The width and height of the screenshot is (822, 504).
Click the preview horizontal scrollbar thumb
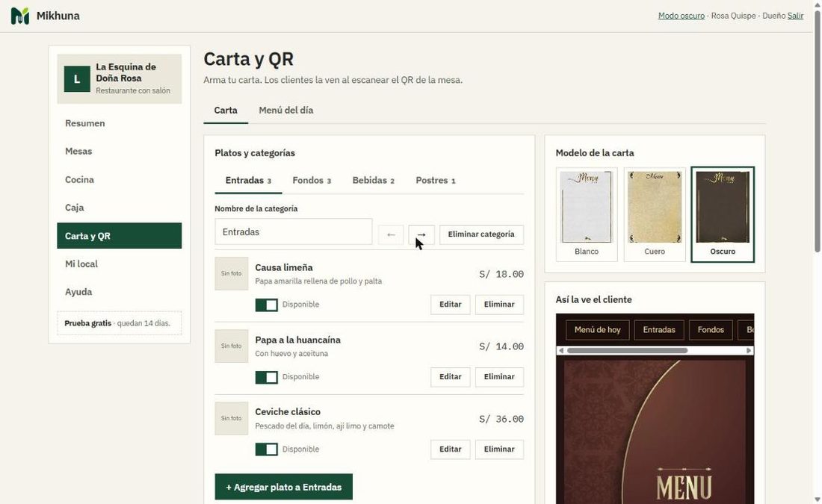[x=627, y=350]
